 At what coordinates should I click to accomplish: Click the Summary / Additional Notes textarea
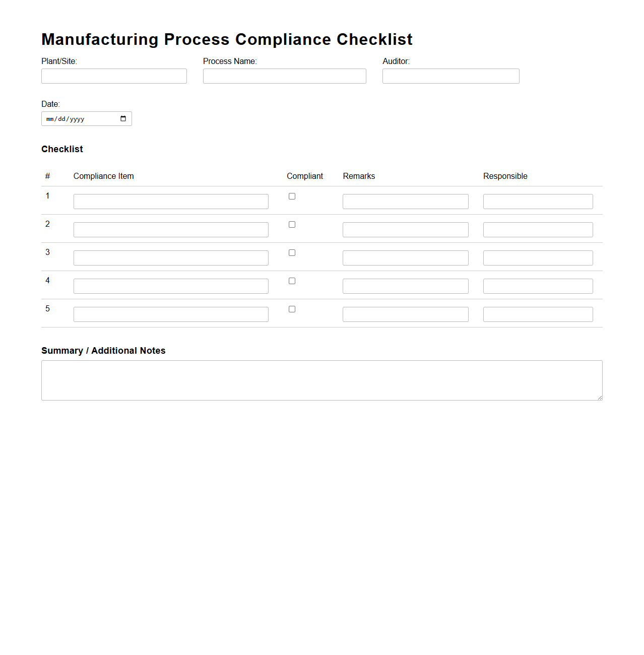point(321,380)
